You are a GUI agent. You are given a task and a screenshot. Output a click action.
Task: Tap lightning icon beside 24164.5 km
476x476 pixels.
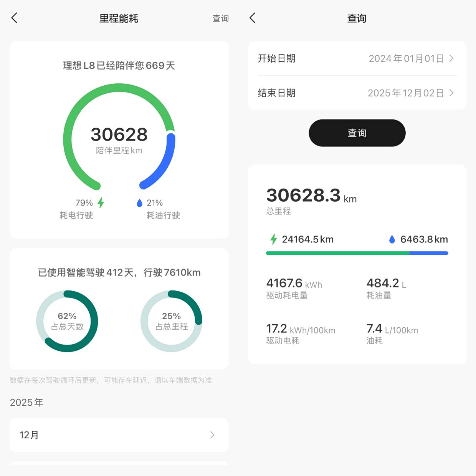273,239
